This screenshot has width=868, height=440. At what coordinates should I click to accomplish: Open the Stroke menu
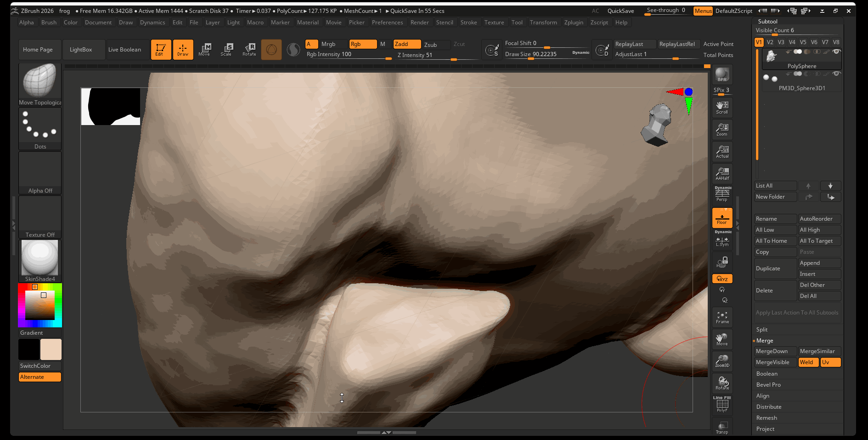[468, 23]
